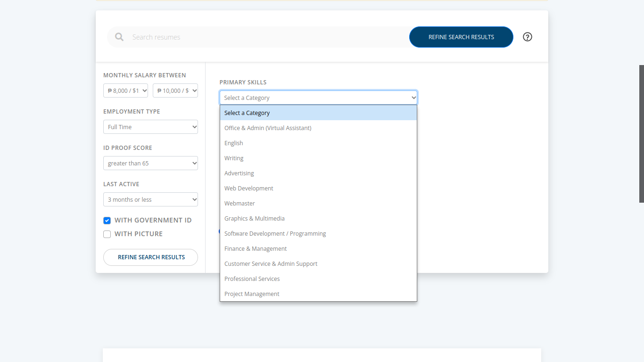Screen dimensions: 644x362
Task: Select the Writing category option
Action: point(318,158)
